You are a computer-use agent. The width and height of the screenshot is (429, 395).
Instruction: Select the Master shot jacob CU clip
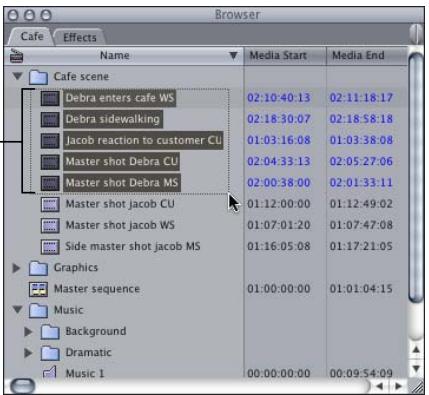pos(120,204)
